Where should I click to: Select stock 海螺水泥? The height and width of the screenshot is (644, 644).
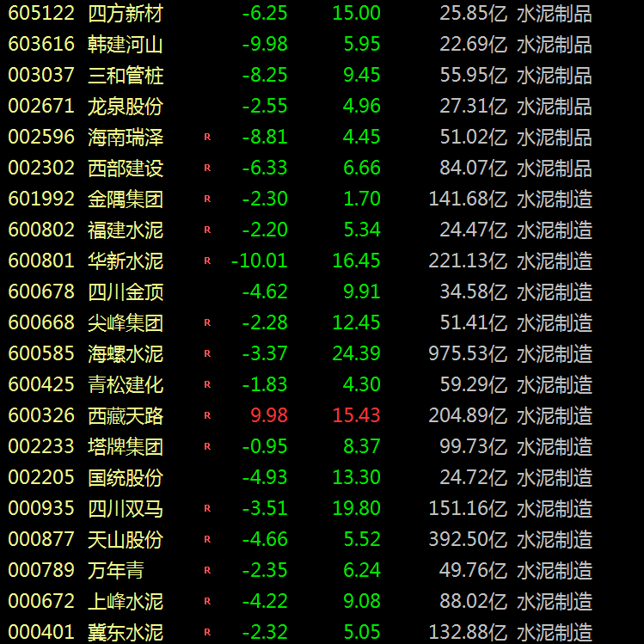[x=126, y=353]
